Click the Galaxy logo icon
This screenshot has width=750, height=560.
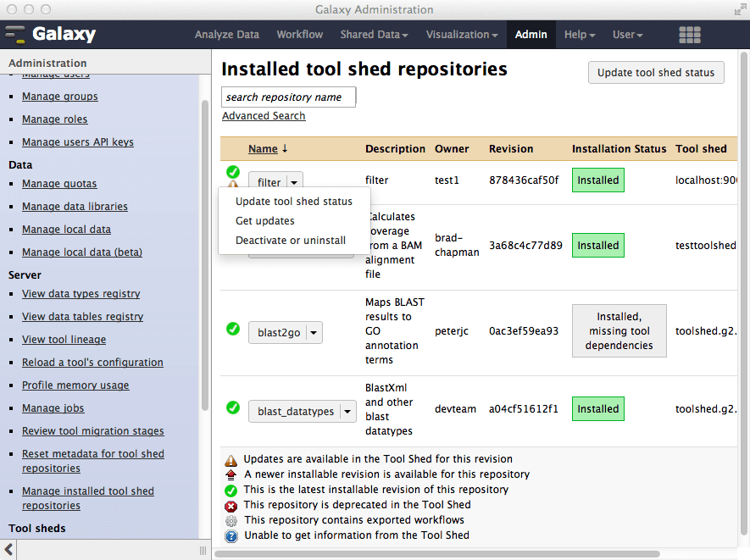pos(16,35)
